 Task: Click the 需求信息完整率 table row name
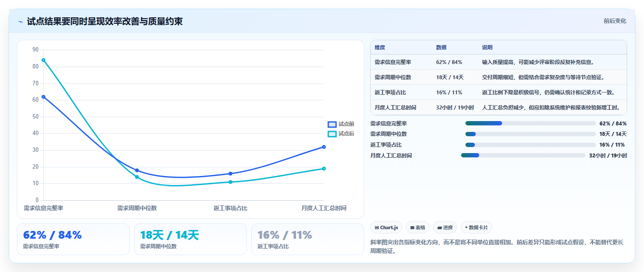pos(393,62)
